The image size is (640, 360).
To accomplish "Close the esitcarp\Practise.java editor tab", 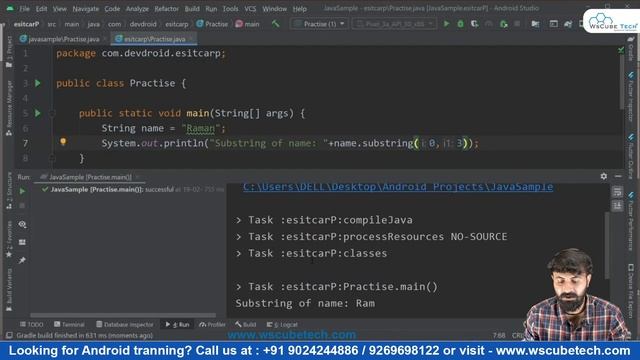I will pos(191,39).
